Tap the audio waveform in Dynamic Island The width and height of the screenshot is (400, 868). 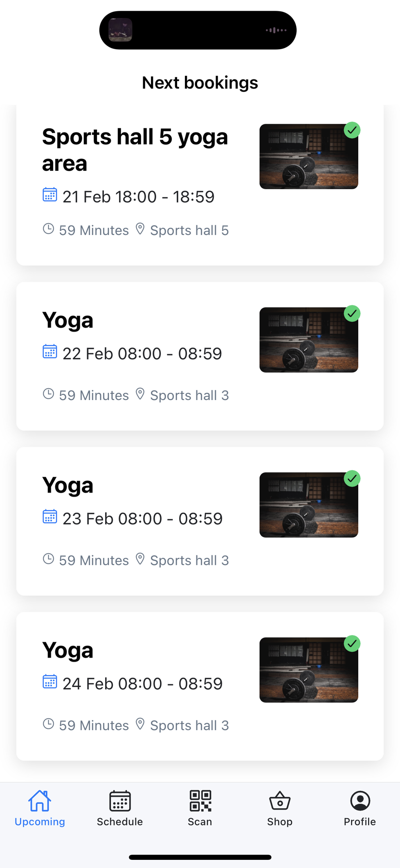[276, 30]
